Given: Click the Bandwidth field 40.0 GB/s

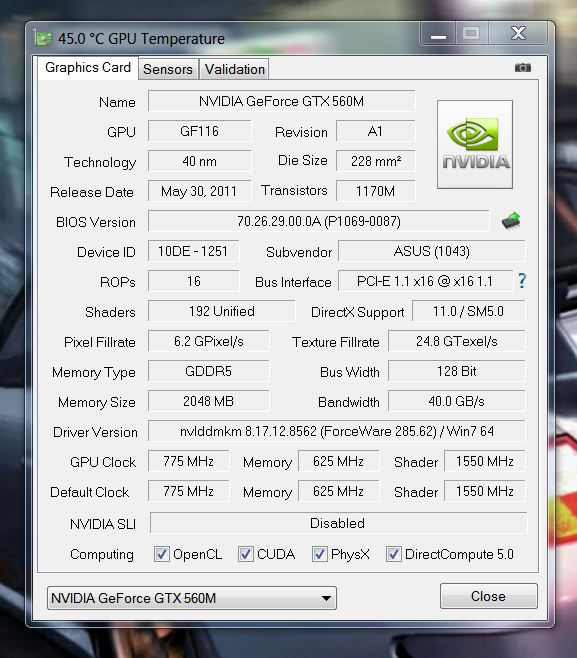Looking at the screenshot, I should point(457,401).
